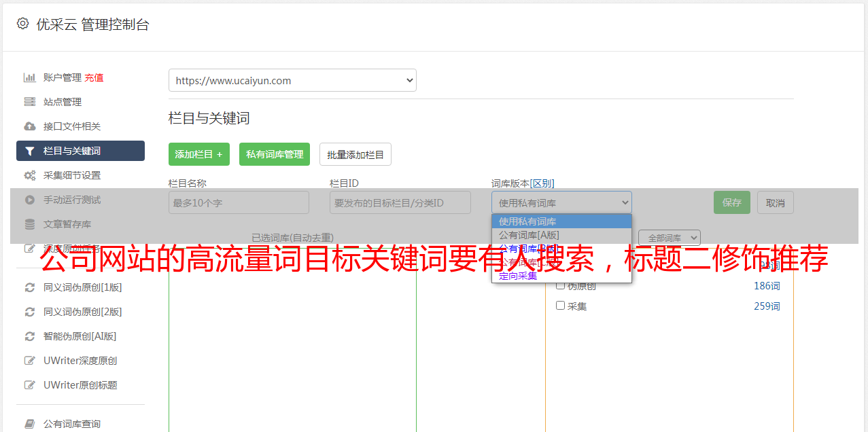The height and width of the screenshot is (432, 868).
Task: Open 采集细节设置 via its gears icon
Action: (29, 175)
